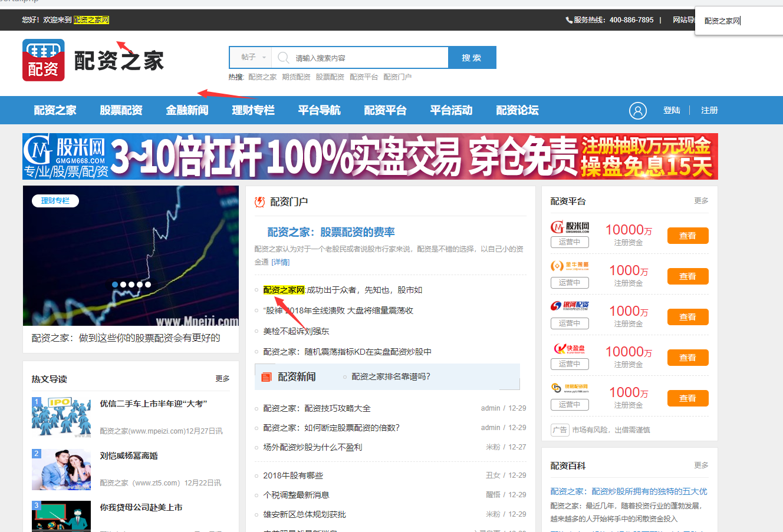The image size is (783, 532).
Task: Click the 网站导航 top bar link
Action: (684, 20)
